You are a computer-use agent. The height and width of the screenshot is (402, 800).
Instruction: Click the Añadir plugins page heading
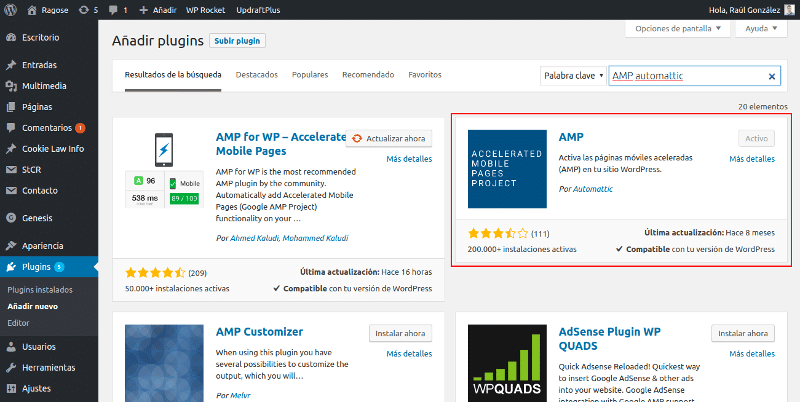(158, 41)
